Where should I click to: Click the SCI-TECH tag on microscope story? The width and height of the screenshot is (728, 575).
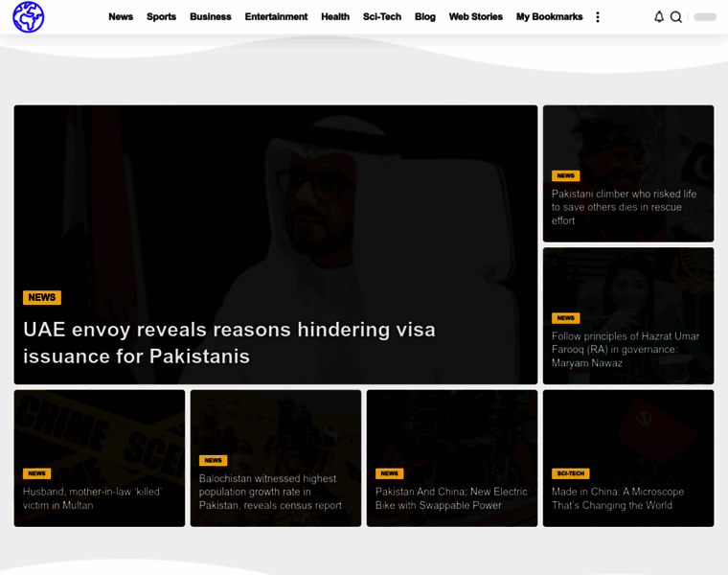coord(571,473)
